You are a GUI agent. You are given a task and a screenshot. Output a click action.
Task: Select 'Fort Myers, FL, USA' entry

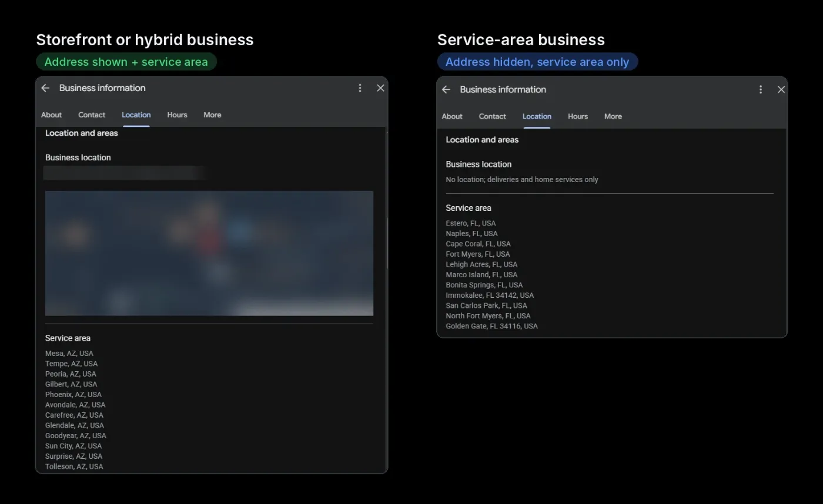[478, 254]
